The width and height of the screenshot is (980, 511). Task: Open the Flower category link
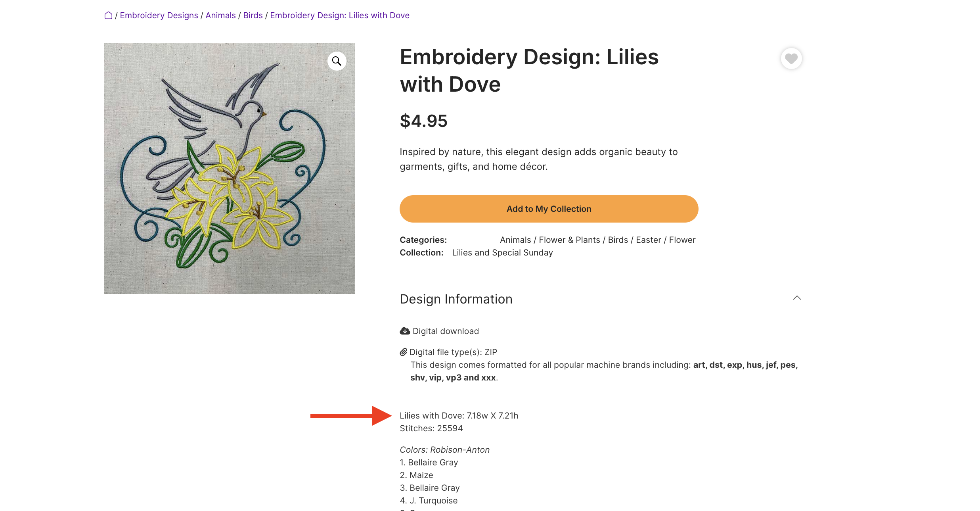click(682, 240)
